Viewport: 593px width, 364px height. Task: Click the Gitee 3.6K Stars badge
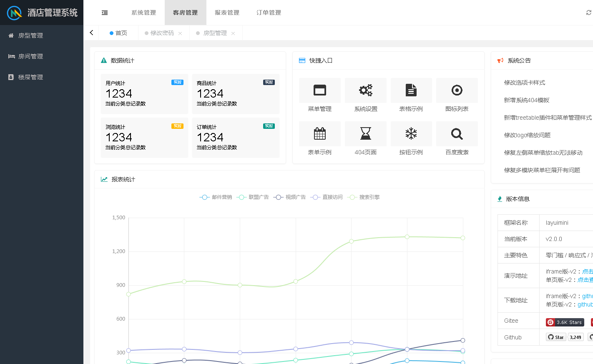click(x=565, y=322)
